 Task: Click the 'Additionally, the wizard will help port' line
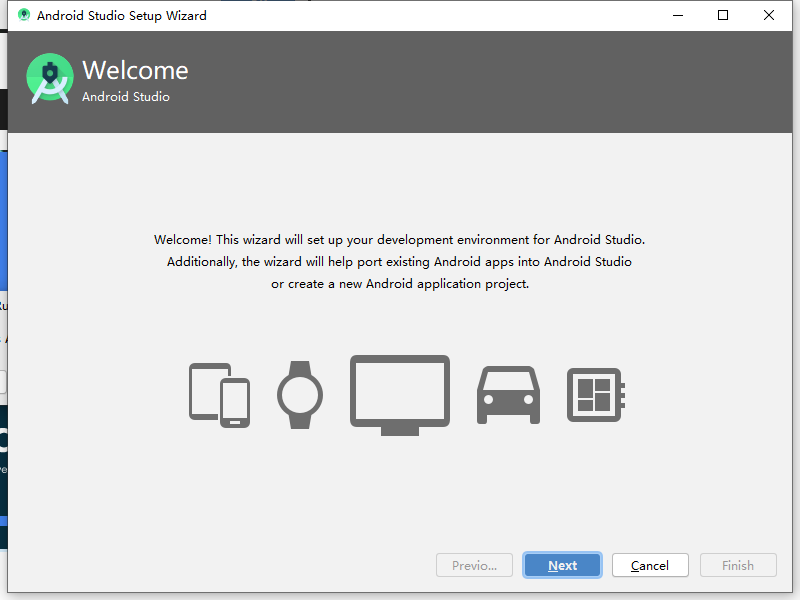point(399,262)
